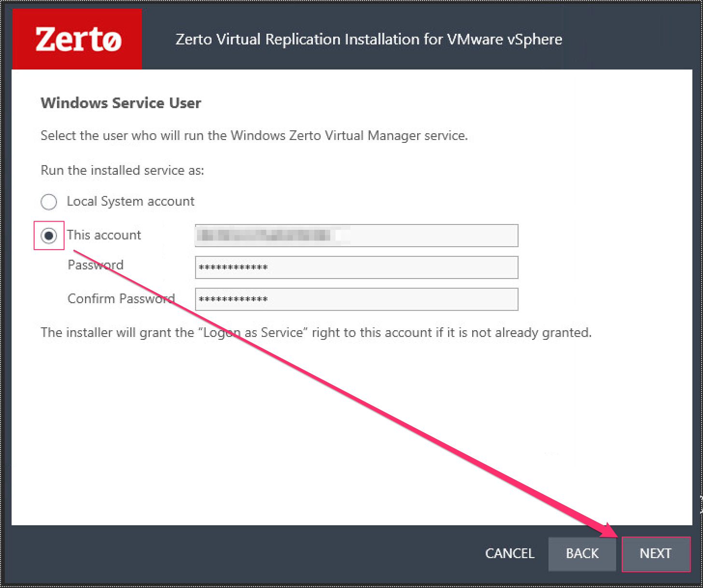Select the This account radio button
Viewport: 703px width, 588px height.
(x=49, y=235)
